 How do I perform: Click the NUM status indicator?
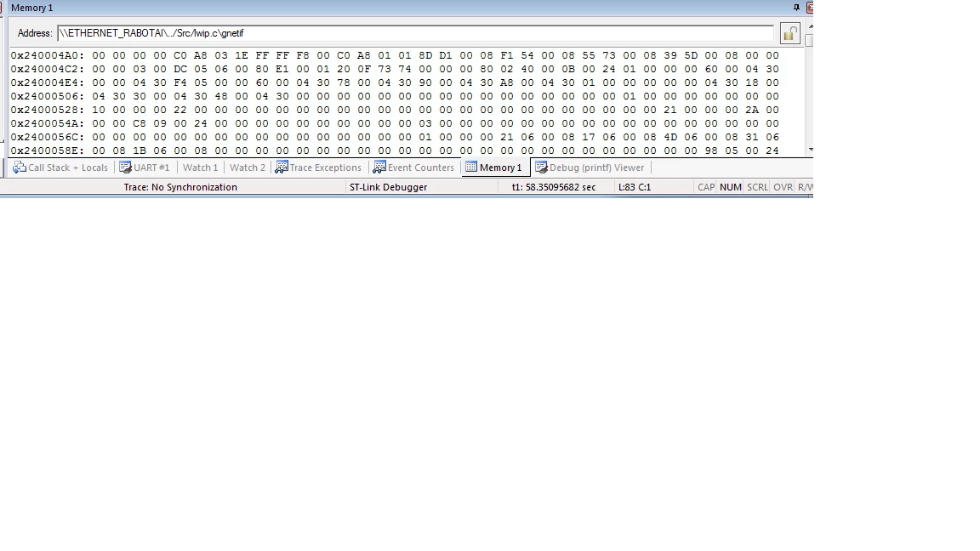(x=731, y=187)
